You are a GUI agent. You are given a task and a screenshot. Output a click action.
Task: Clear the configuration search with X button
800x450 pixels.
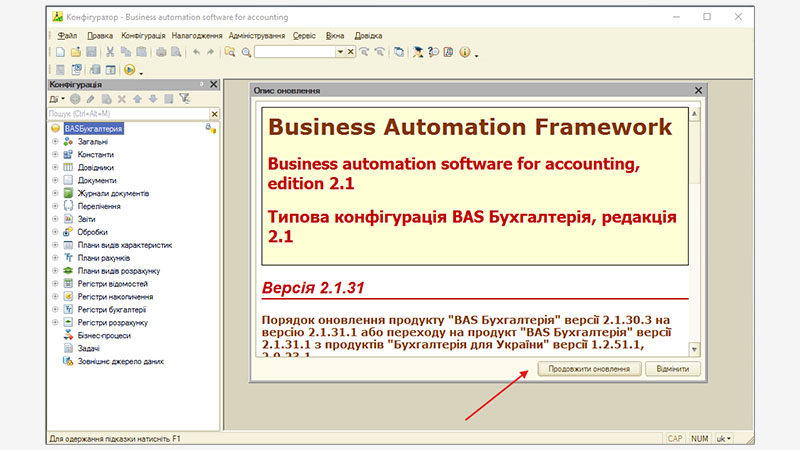pos(213,114)
